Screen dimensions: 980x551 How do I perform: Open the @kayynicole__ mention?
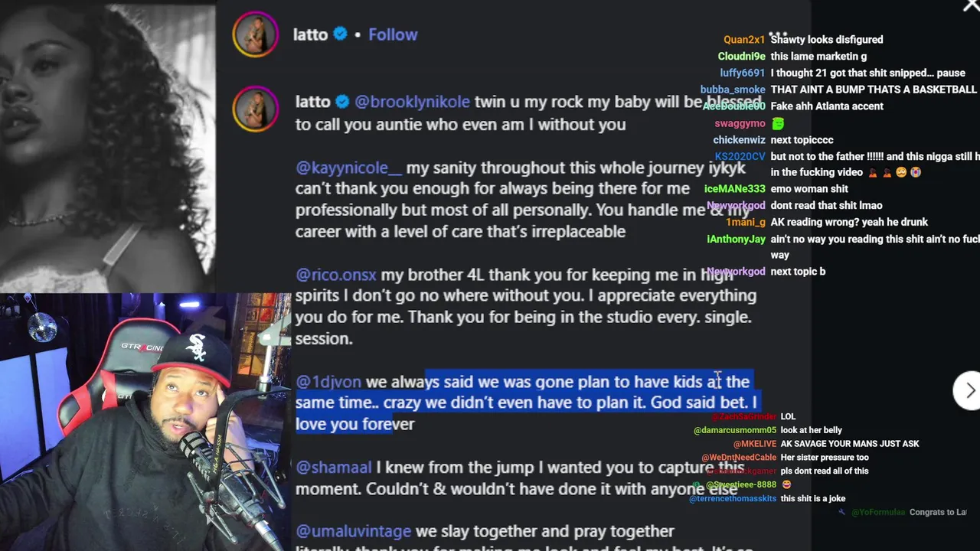click(348, 168)
